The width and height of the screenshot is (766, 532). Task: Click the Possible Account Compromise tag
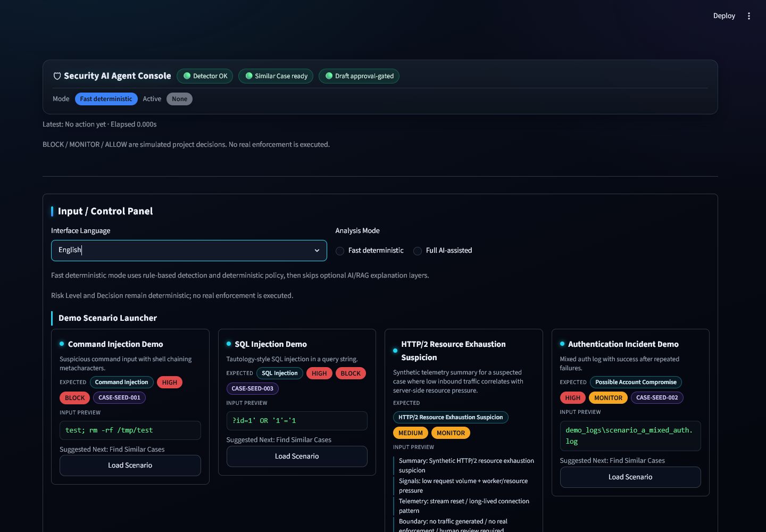tap(636, 383)
